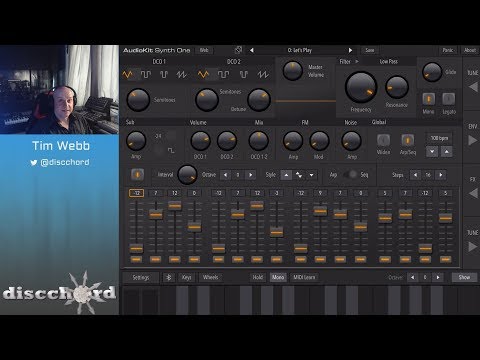The image size is (480, 360).
Task: Select DCO 1 square waveform
Action: tap(146, 74)
